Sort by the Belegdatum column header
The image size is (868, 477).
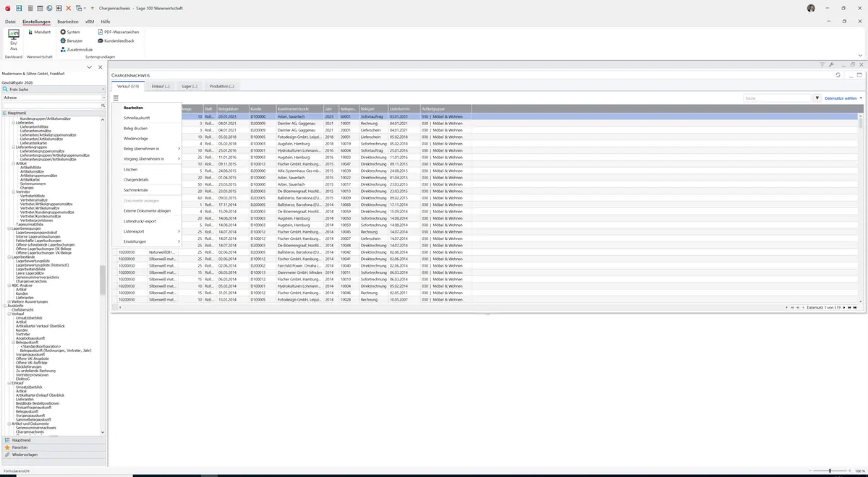232,108
